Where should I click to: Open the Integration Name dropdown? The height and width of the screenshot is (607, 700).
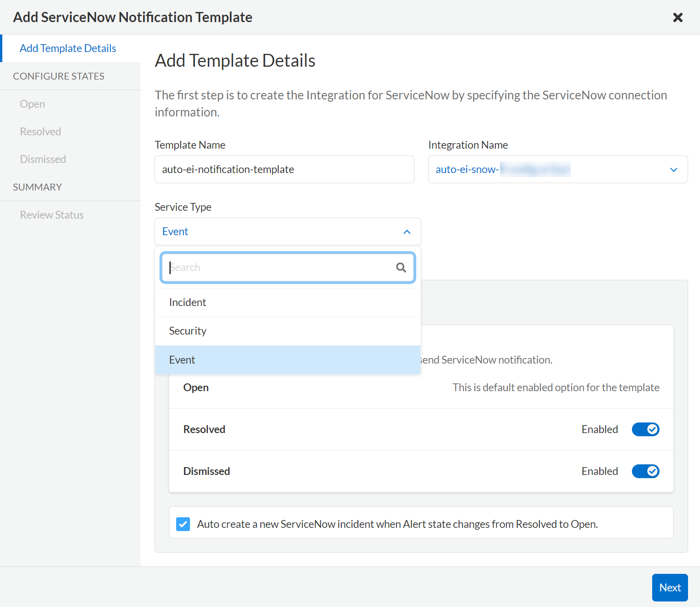558,169
